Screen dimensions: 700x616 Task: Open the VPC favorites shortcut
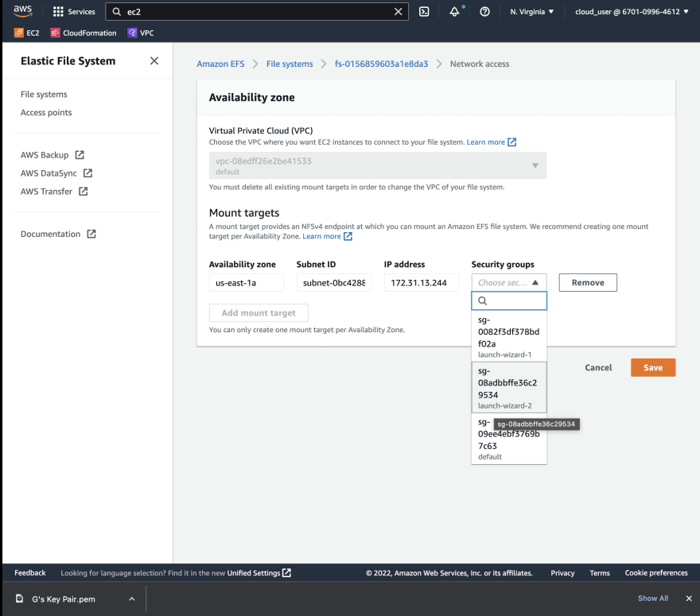click(141, 33)
